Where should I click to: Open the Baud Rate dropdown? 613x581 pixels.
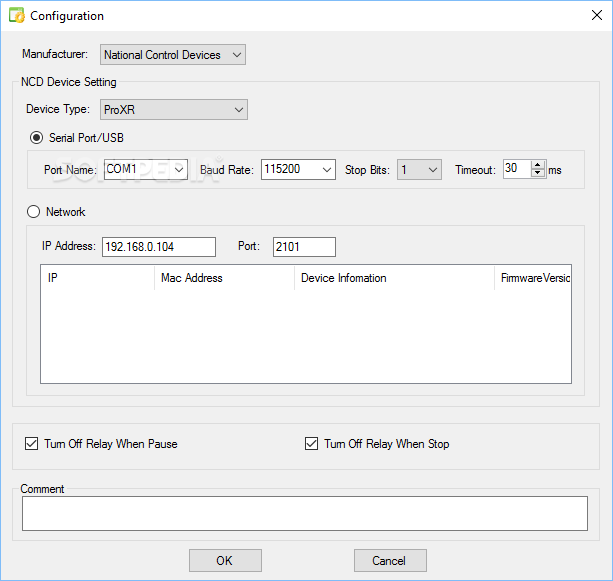298,169
